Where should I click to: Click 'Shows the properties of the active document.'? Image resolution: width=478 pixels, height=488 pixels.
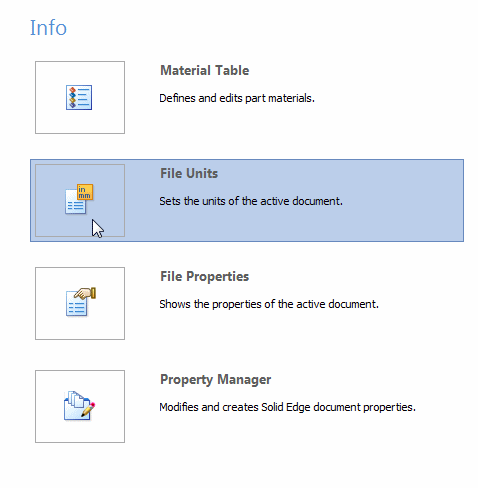(x=269, y=304)
